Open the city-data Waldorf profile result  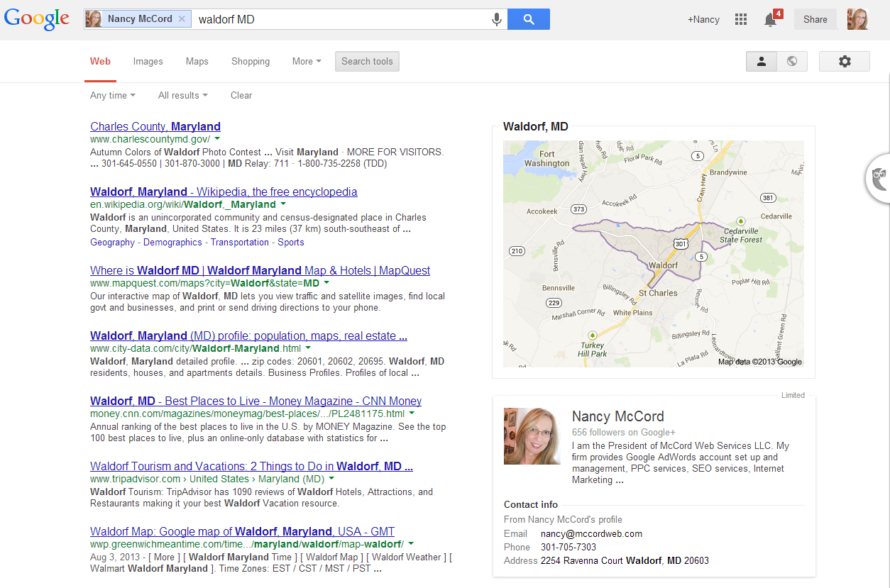point(248,335)
